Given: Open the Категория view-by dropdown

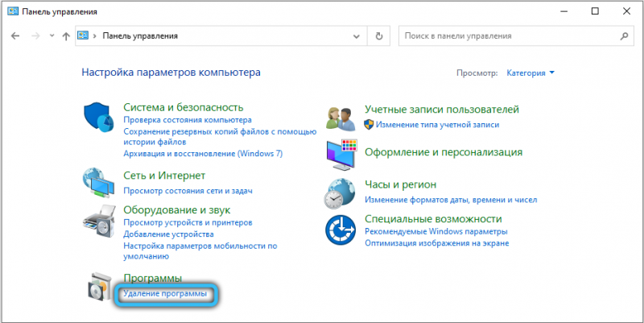Looking at the screenshot, I should (530, 73).
